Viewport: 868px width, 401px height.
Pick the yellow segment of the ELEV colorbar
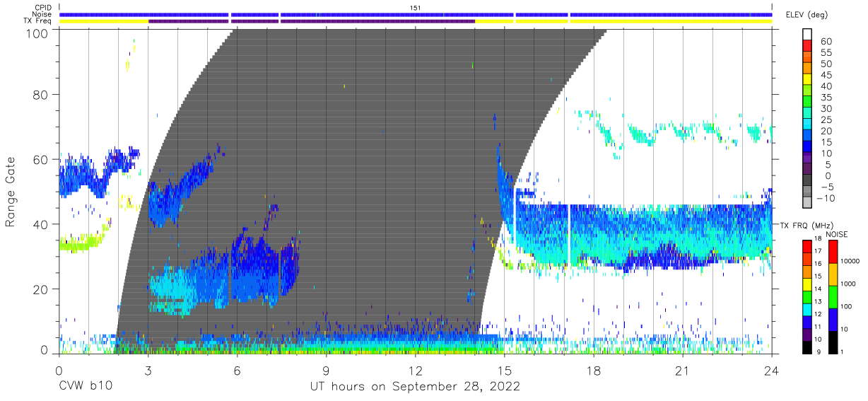tap(809, 79)
